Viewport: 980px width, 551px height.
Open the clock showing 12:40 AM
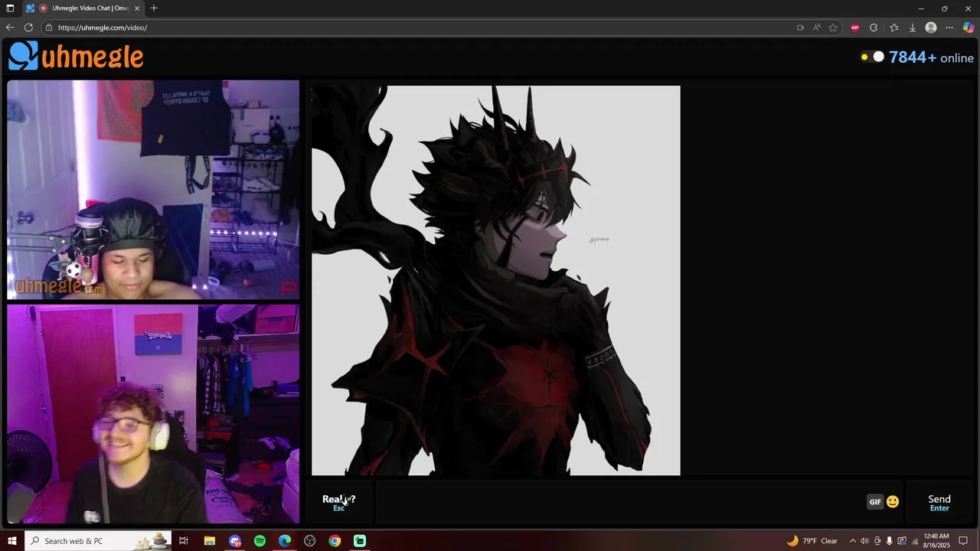936,541
